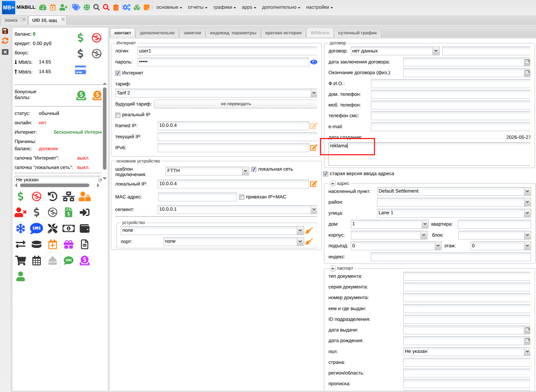Click the orange plug icon beside port dropdown
The height and width of the screenshot is (392, 536).
[309, 241]
